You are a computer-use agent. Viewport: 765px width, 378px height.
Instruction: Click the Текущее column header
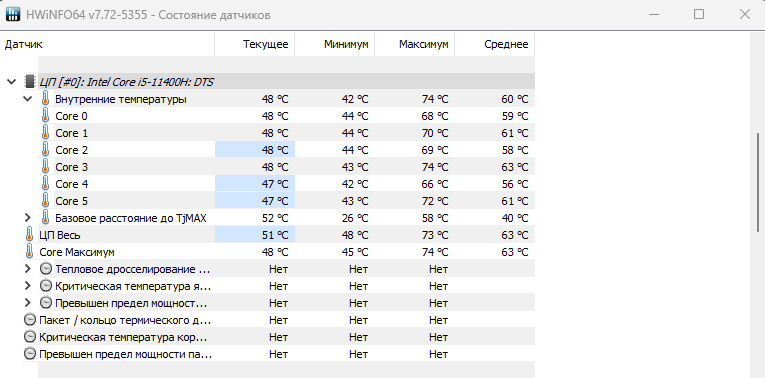(255, 44)
